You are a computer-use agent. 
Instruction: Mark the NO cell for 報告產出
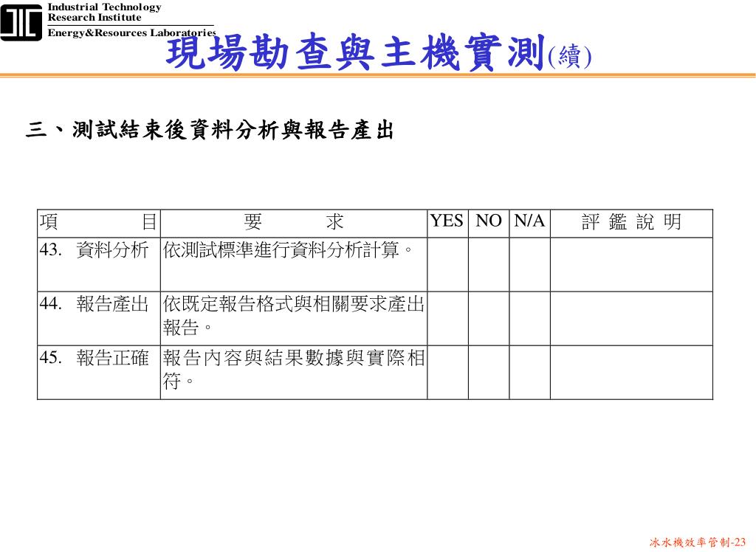tap(489, 318)
